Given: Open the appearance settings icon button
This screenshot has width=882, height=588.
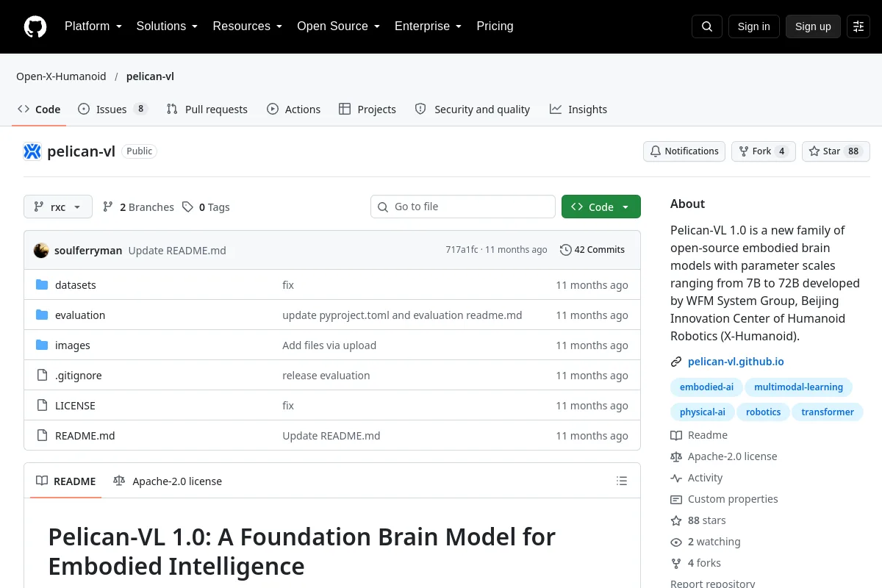Looking at the screenshot, I should point(858,26).
